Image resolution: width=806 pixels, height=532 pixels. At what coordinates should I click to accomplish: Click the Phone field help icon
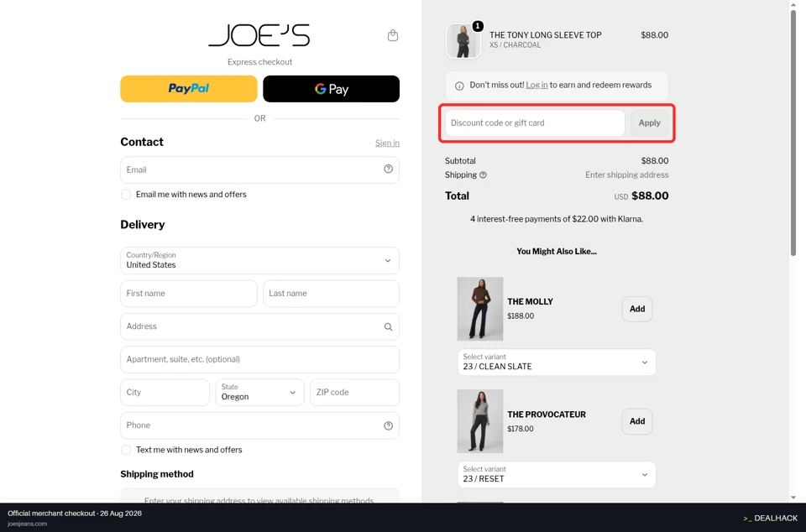tap(388, 425)
